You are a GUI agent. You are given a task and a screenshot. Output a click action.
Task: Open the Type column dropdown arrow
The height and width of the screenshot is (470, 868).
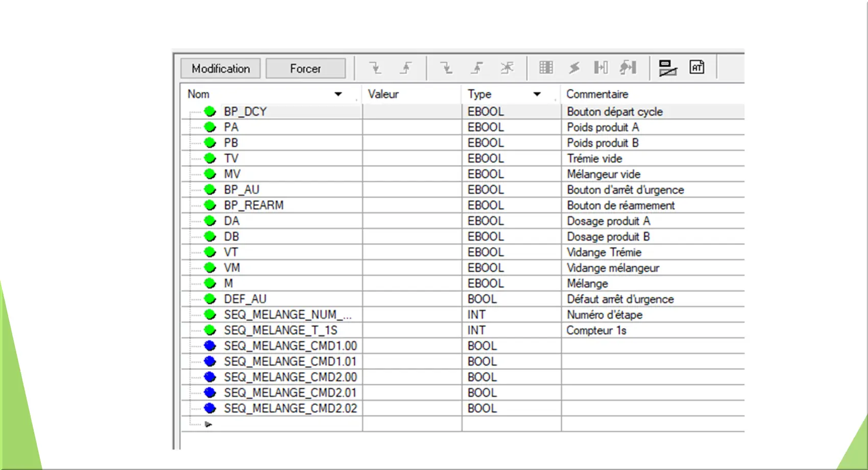tap(537, 94)
